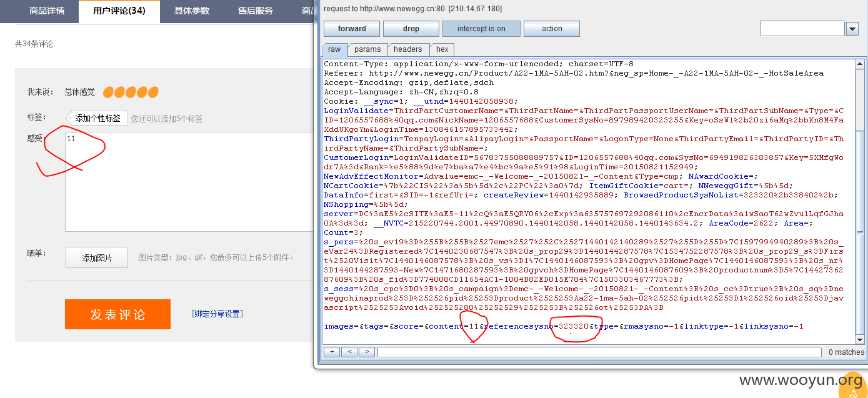Switch to the params tab
The image size is (868, 398).
pos(367,49)
